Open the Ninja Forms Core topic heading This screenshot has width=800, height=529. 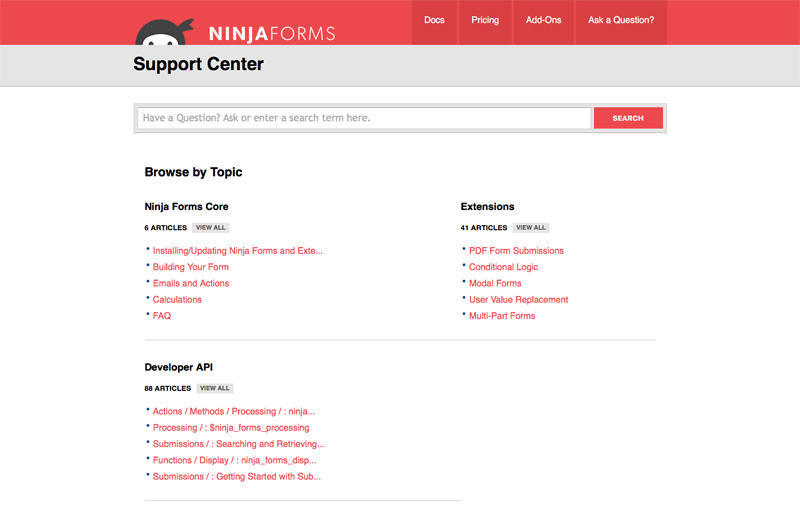(x=186, y=207)
